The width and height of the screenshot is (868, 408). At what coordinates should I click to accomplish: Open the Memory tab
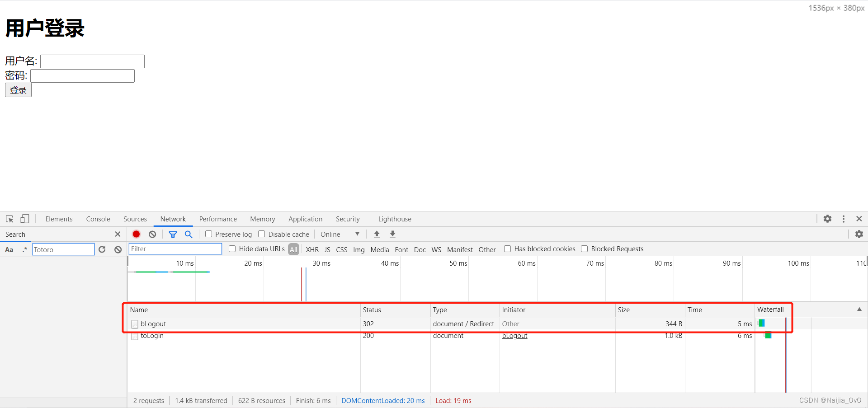[x=263, y=219]
